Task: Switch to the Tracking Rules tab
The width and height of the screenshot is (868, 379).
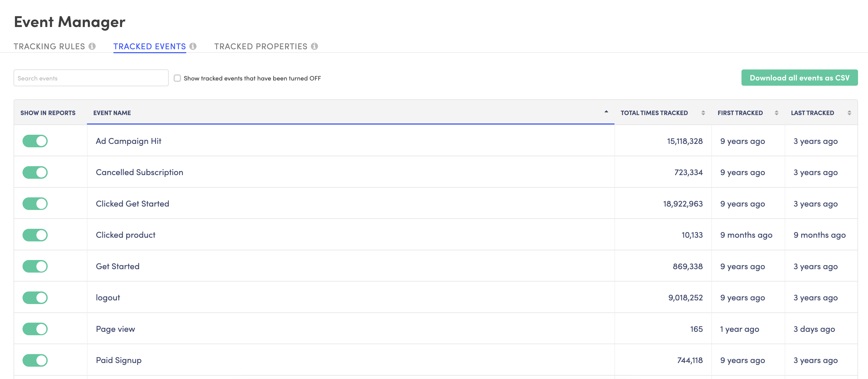Action: (x=49, y=46)
